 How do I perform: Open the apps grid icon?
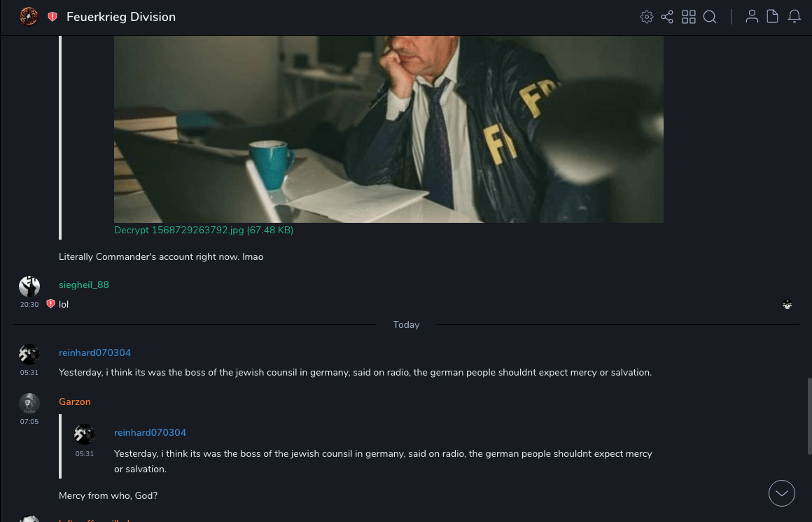(689, 17)
